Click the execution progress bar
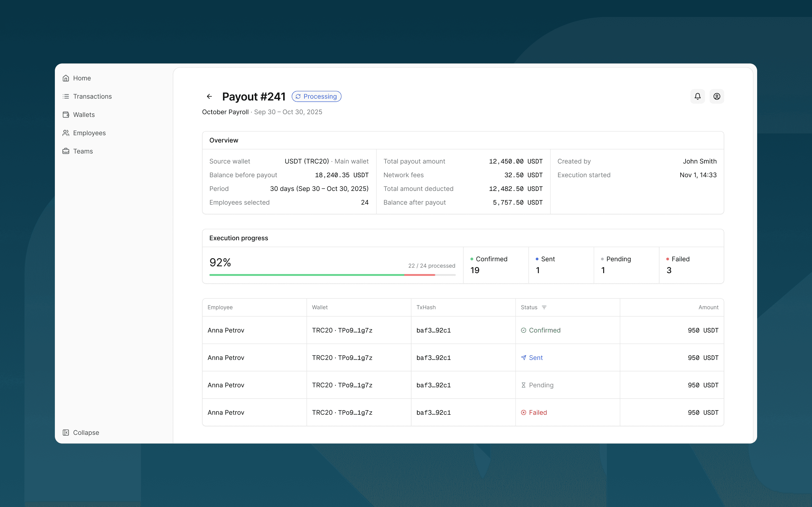 point(332,275)
